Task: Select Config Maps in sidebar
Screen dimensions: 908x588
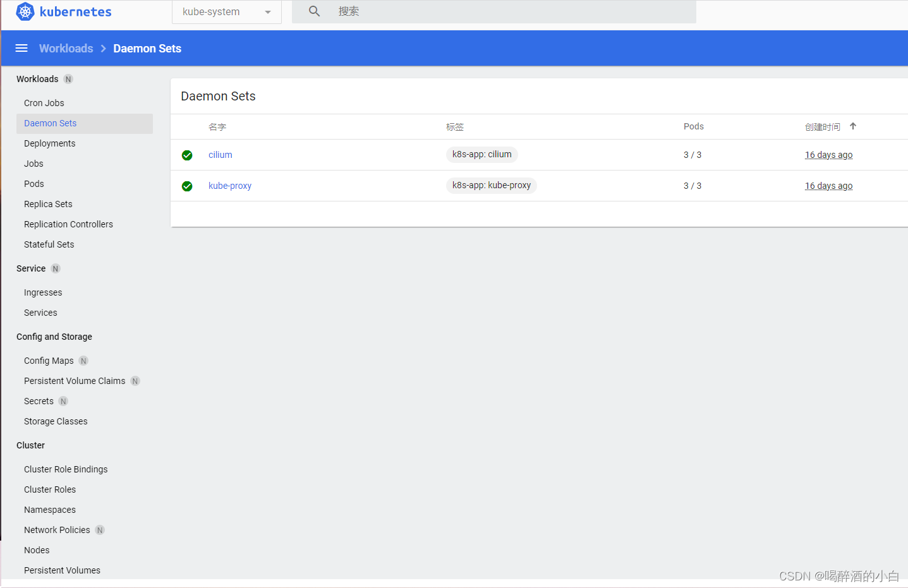Action: click(x=49, y=361)
